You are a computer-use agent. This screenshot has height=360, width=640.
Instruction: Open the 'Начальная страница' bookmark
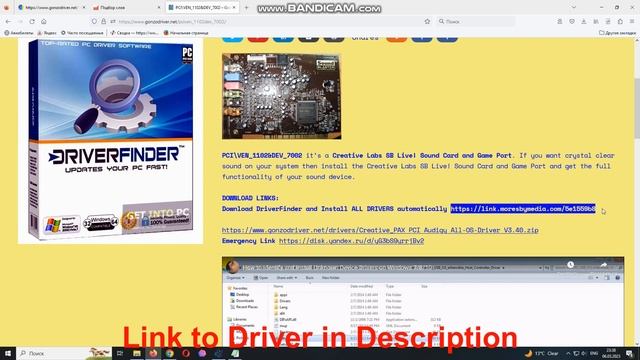[186, 33]
